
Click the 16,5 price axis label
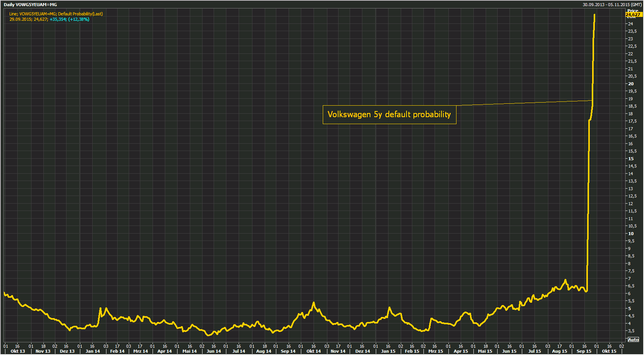632,136
